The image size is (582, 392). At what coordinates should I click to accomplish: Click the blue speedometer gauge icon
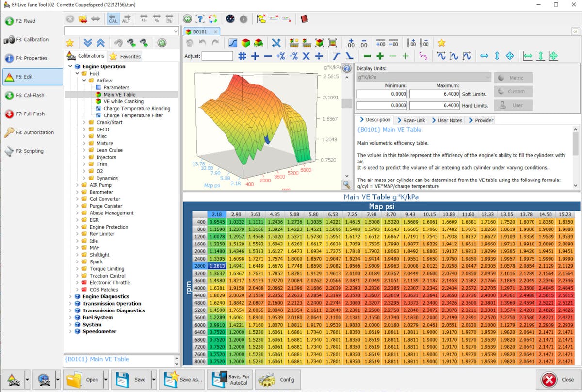coord(230,19)
